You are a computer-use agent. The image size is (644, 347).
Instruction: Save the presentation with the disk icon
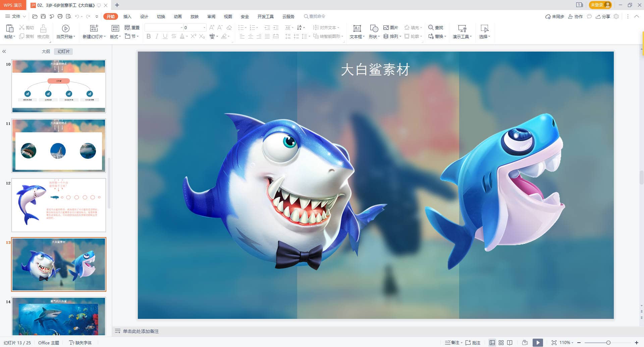coord(43,16)
